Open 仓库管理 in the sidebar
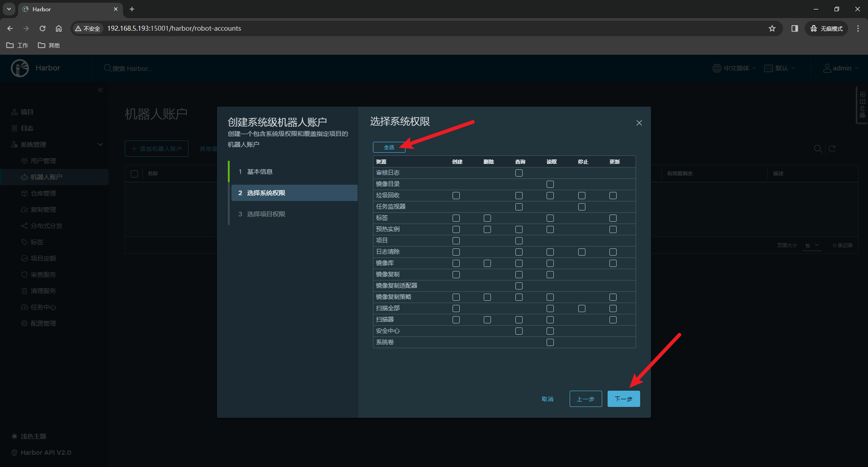Screen dimensions: 868x467 pyautogui.click(x=43, y=193)
